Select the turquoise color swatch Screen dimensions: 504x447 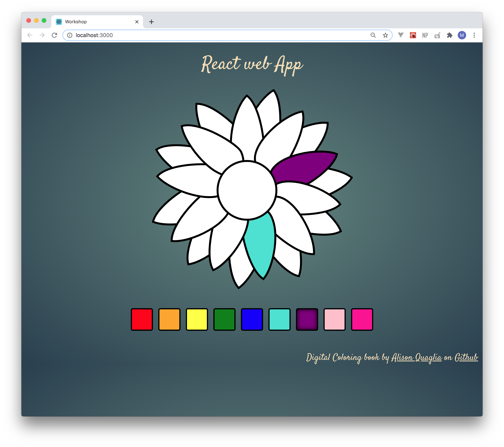click(279, 319)
